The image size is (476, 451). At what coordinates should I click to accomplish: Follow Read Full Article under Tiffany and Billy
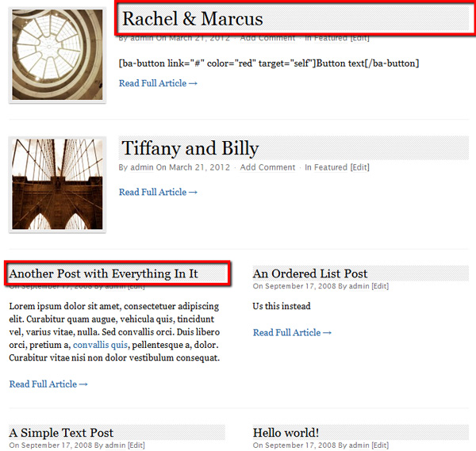click(x=158, y=192)
